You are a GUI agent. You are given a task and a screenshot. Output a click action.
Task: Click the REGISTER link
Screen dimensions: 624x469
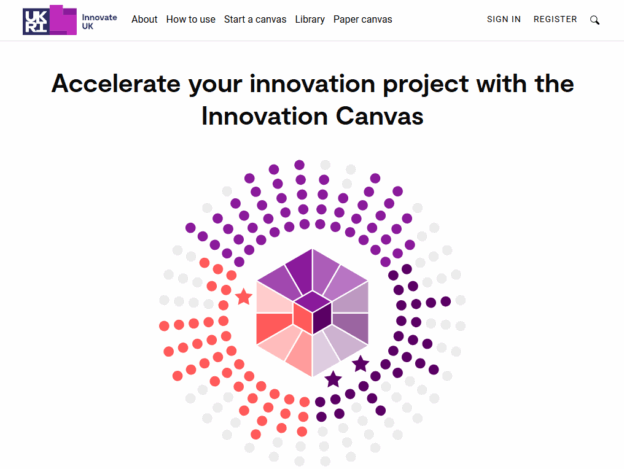(x=555, y=19)
